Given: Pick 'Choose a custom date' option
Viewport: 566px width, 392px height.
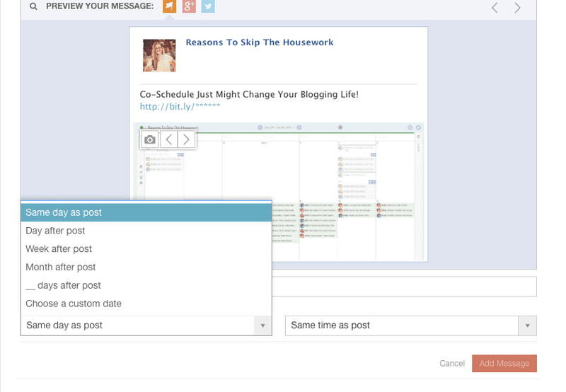Looking at the screenshot, I should click(x=146, y=304).
